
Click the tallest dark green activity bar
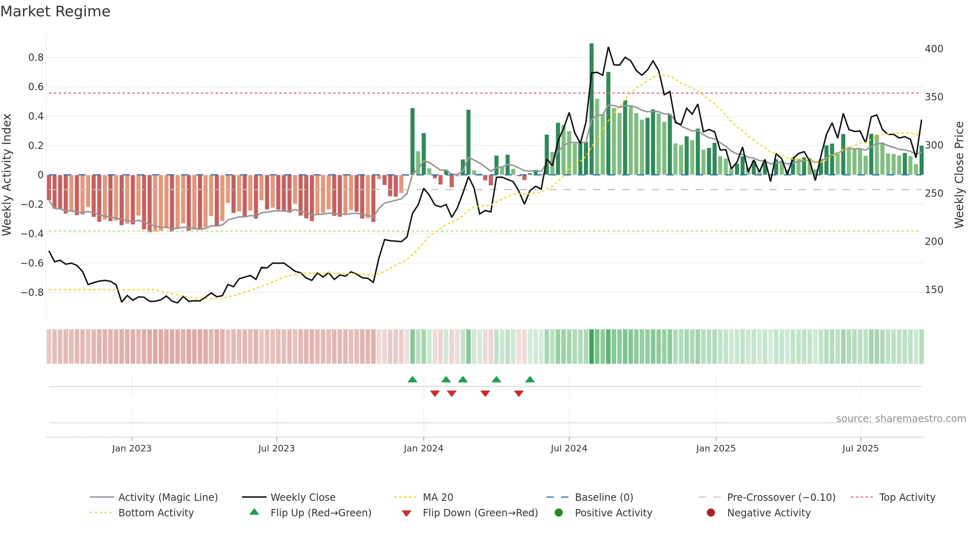pos(592,109)
